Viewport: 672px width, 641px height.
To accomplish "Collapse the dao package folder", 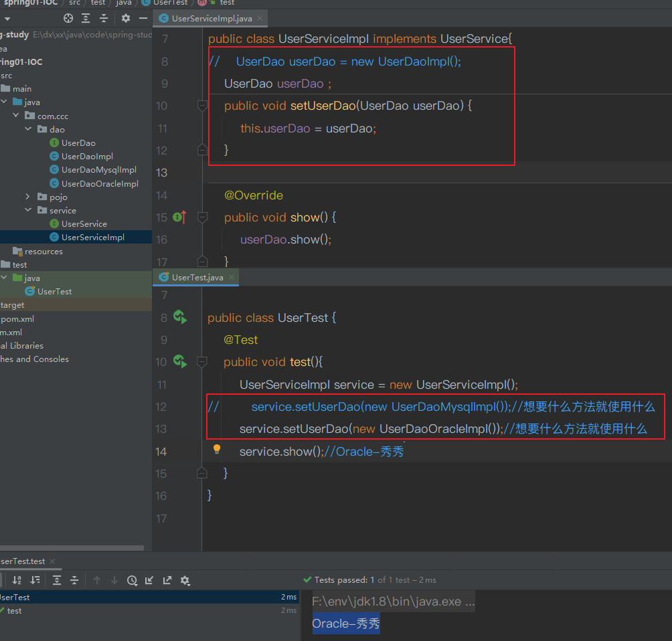I will [x=28, y=129].
